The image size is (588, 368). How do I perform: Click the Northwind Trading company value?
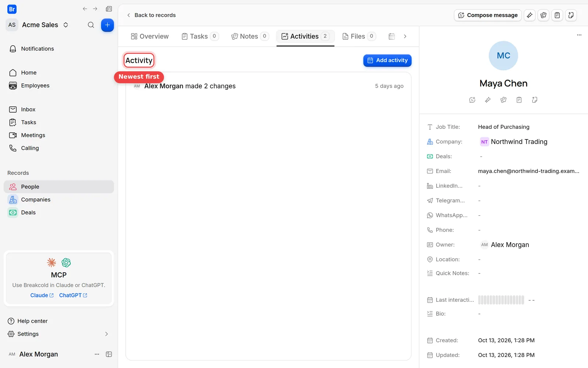pyautogui.click(x=514, y=142)
